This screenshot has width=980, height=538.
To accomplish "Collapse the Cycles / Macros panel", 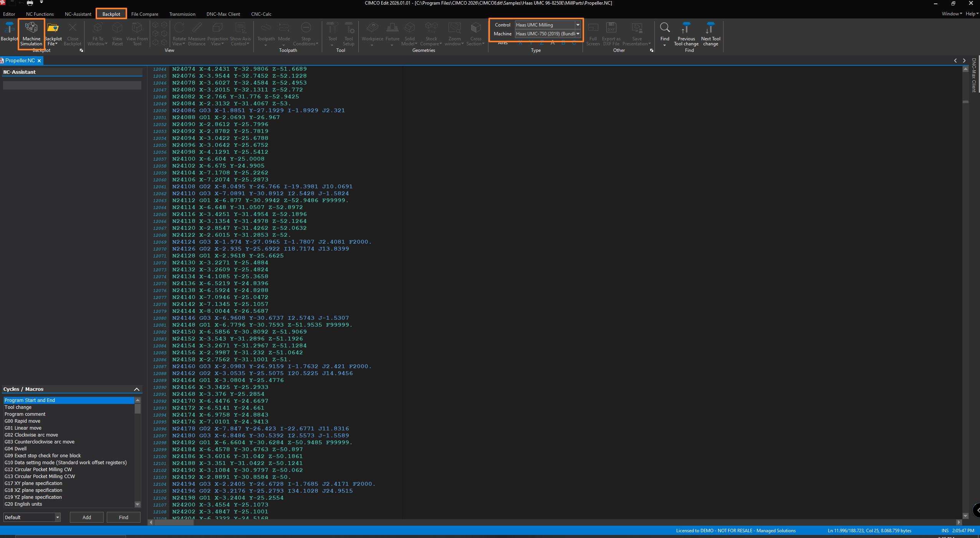I will 136,389.
